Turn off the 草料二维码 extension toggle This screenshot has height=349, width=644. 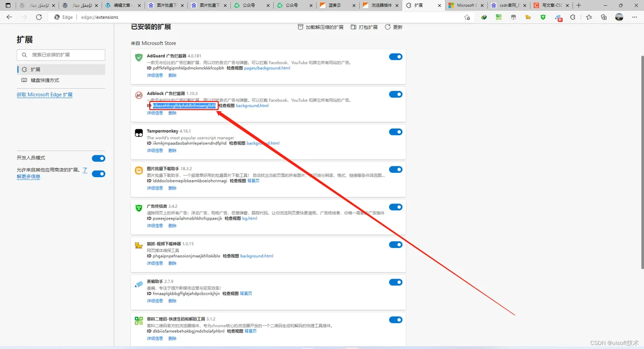(396, 320)
